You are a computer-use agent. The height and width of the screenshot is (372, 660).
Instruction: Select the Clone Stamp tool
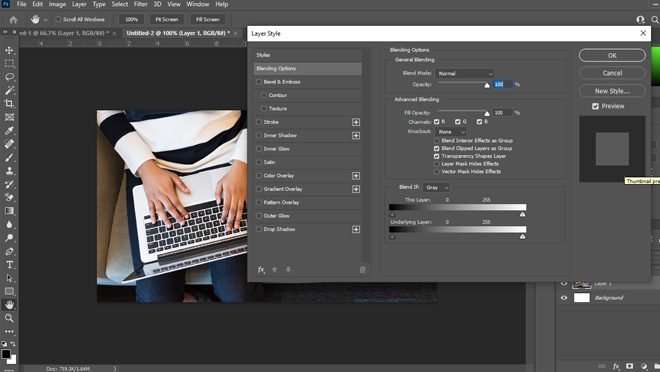[x=9, y=170]
